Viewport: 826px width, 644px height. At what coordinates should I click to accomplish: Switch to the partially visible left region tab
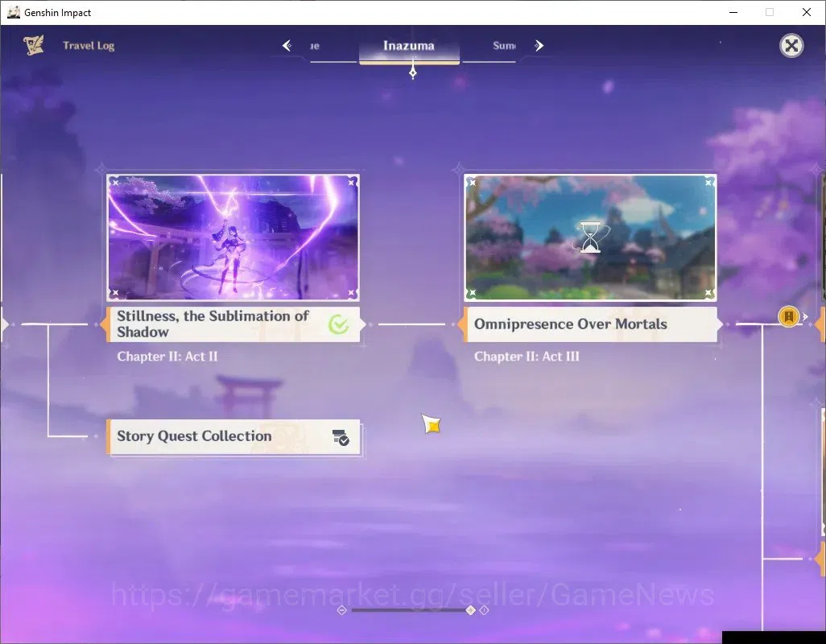click(315, 47)
